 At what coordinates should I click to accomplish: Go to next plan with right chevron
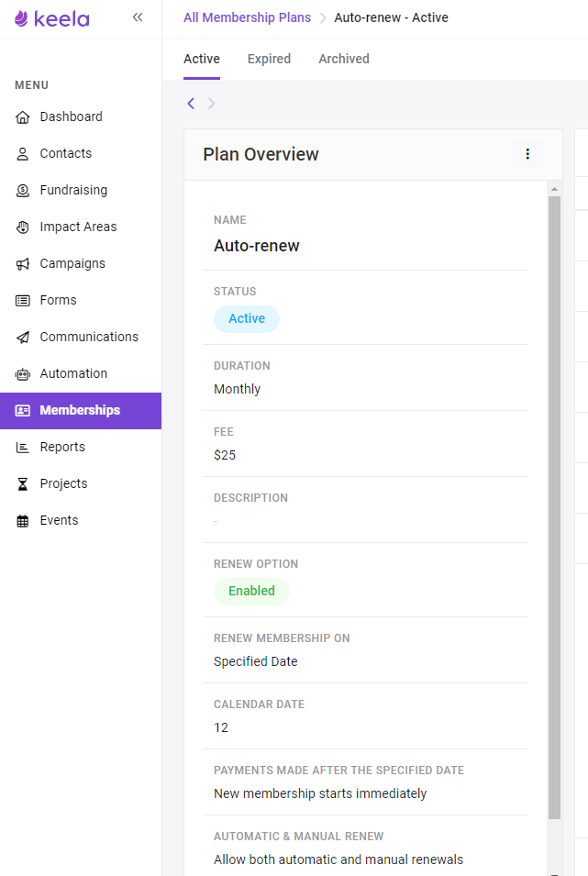coord(211,104)
